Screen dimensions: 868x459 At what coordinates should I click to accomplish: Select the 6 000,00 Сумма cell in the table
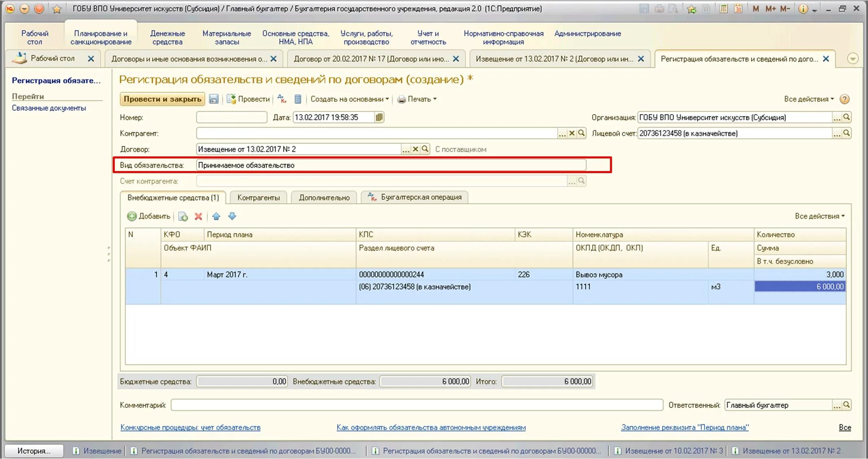pyautogui.click(x=800, y=287)
